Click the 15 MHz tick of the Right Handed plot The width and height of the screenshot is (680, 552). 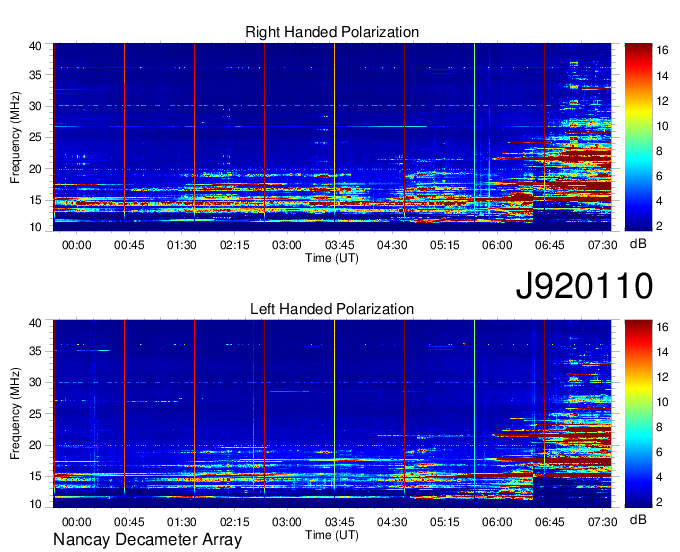tap(35, 200)
